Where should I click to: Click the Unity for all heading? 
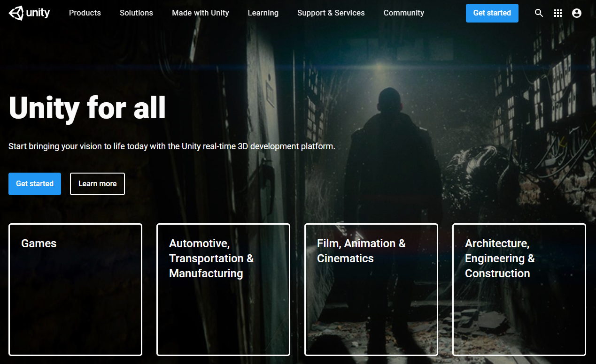[x=87, y=108]
